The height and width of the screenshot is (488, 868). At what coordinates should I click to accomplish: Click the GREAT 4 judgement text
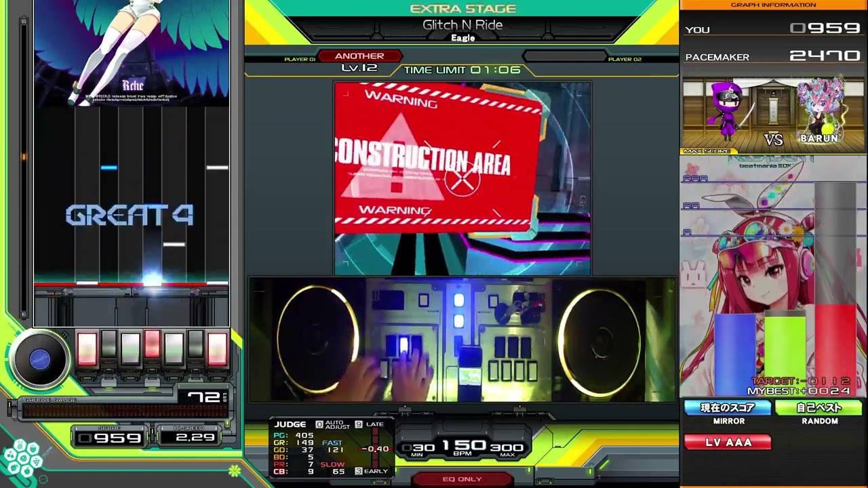[x=130, y=216]
